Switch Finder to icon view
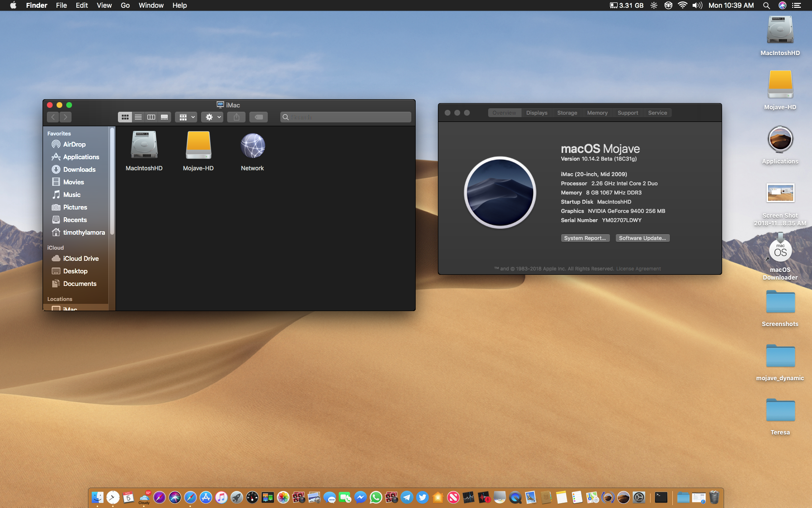Image resolution: width=812 pixels, height=508 pixels. [x=125, y=117]
